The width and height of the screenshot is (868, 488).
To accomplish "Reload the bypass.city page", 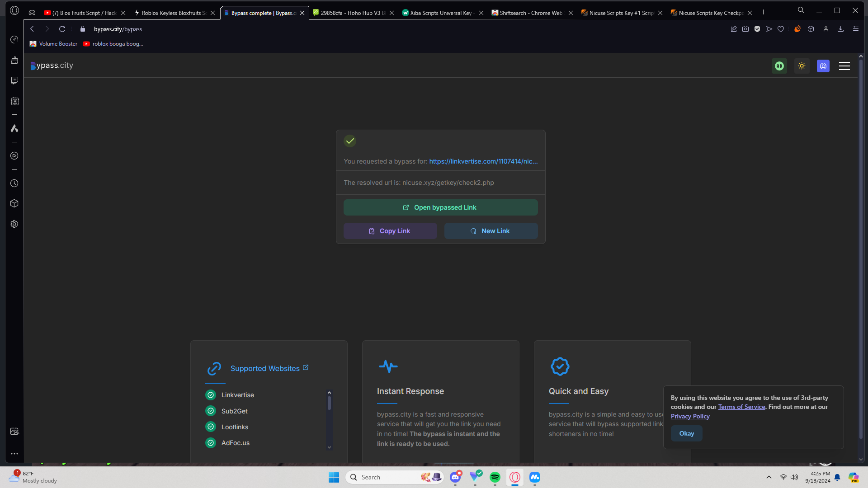I will [x=62, y=29].
